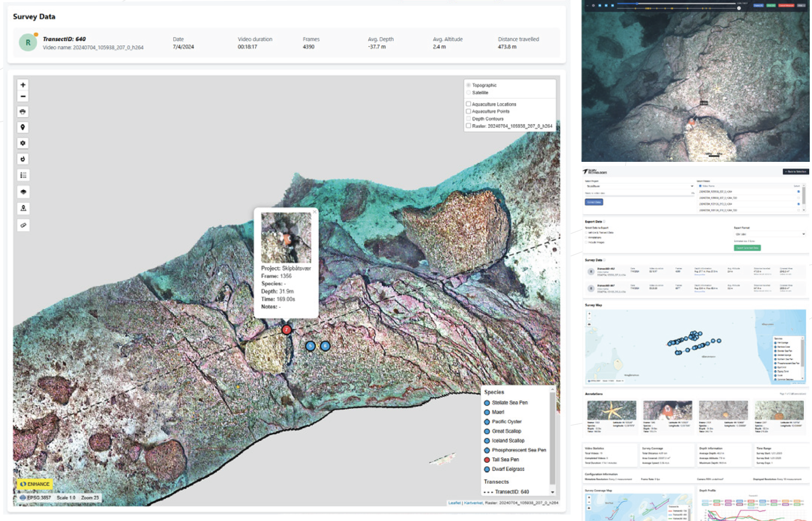Open the Select Project dropdown
The height and width of the screenshot is (521, 812).
(639, 186)
